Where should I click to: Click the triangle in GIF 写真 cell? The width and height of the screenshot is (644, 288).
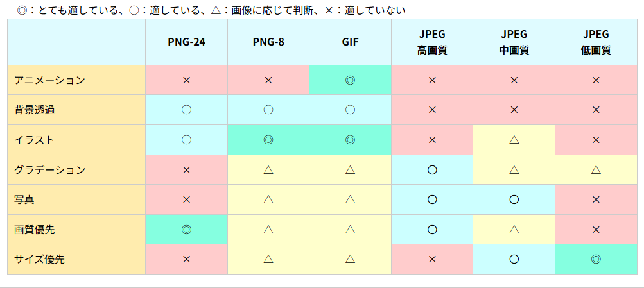[x=350, y=199]
